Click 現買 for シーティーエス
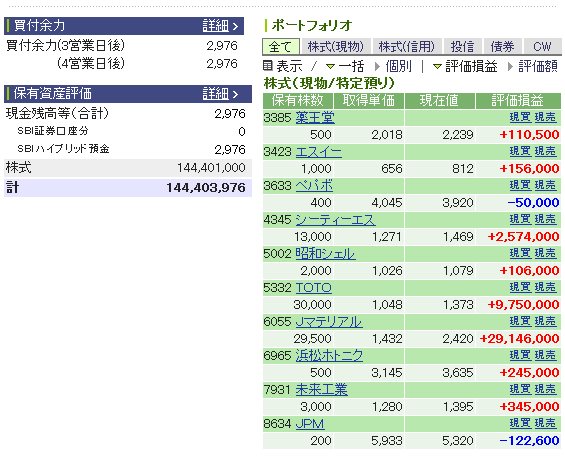The image size is (565, 457). 520,219
